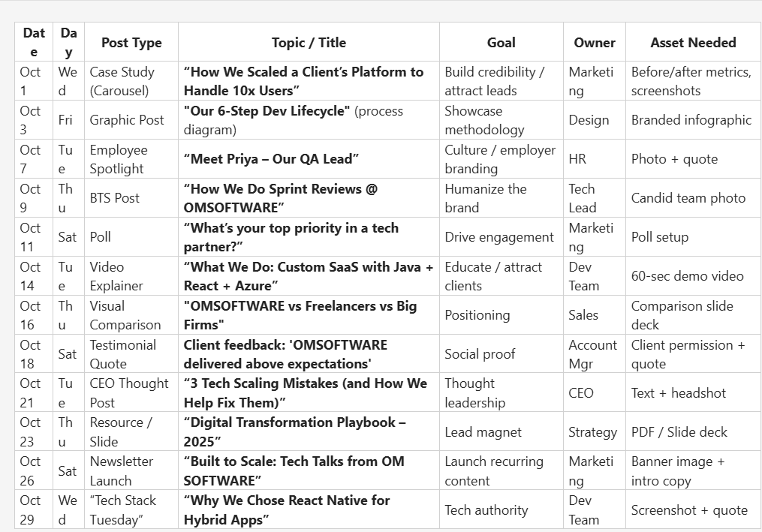Image resolution: width=762 pixels, height=532 pixels.
Task: Click the "Branded infographic" asset cell
Action: coord(691,120)
